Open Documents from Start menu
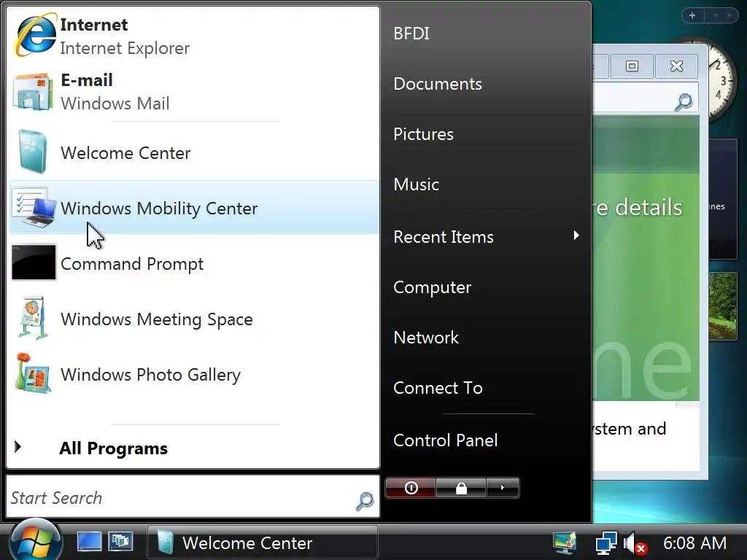The image size is (747, 560). coord(438,84)
